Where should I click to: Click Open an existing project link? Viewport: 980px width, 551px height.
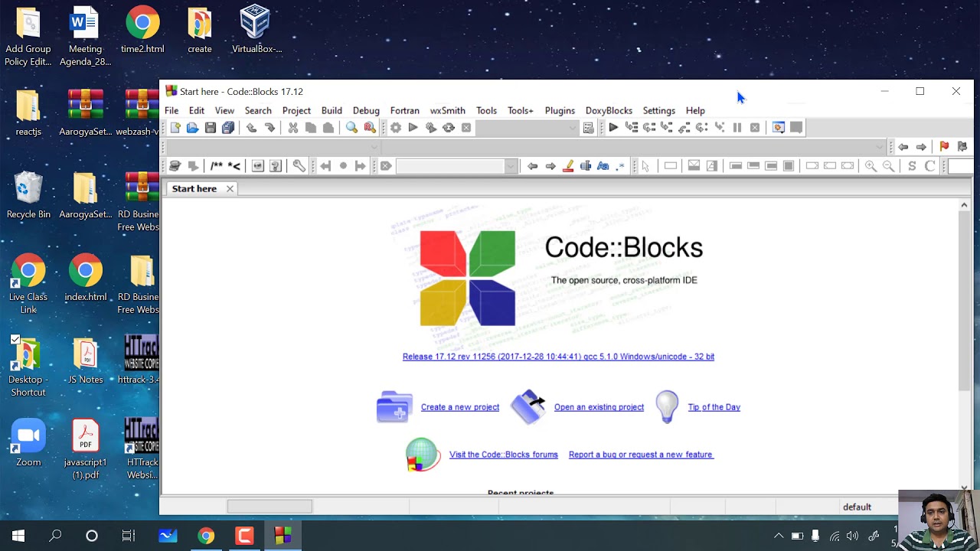pos(599,407)
